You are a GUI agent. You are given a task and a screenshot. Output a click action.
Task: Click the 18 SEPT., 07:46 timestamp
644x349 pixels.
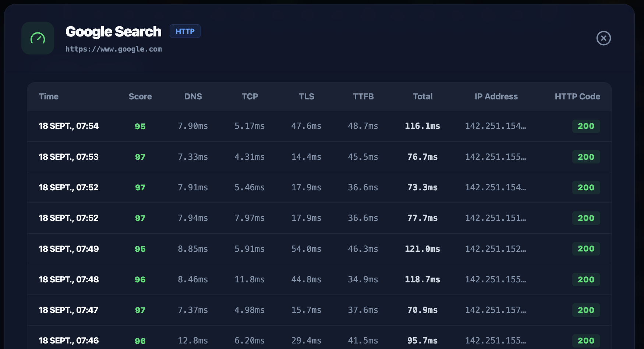[x=69, y=341]
